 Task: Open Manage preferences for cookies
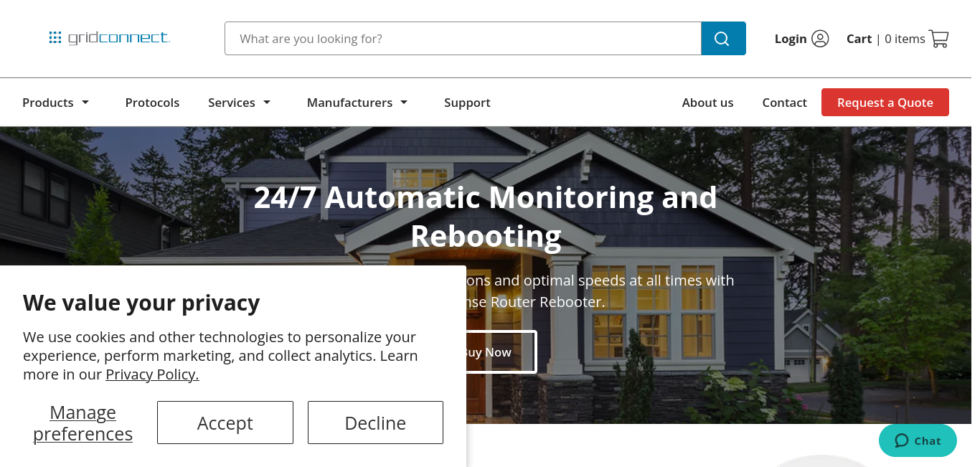(x=83, y=423)
